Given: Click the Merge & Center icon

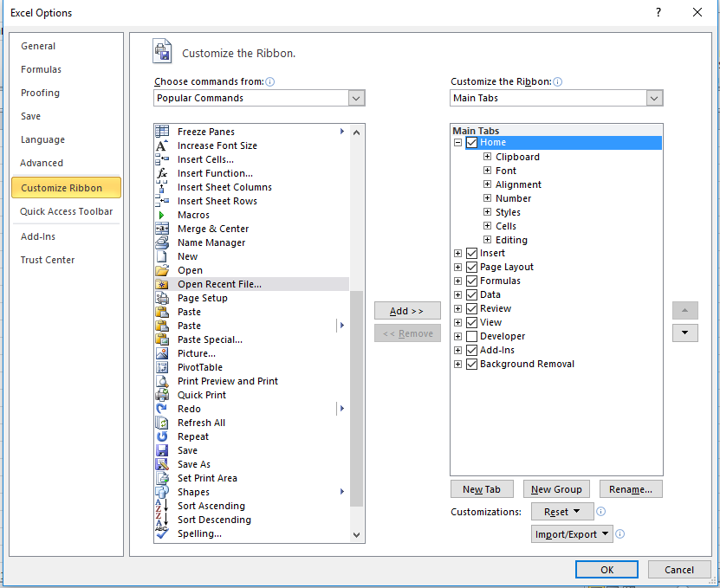Looking at the screenshot, I should 162,229.
